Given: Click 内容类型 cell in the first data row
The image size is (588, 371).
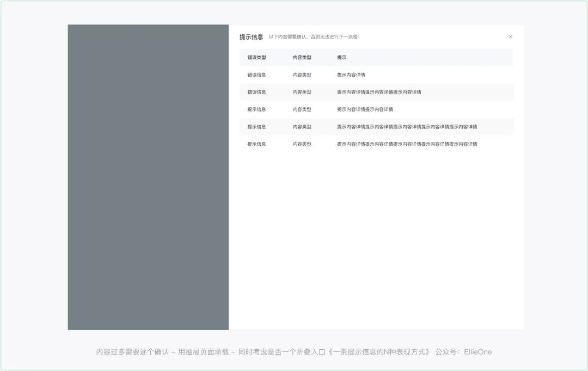Looking at the screenshot, I should point(302,75).
